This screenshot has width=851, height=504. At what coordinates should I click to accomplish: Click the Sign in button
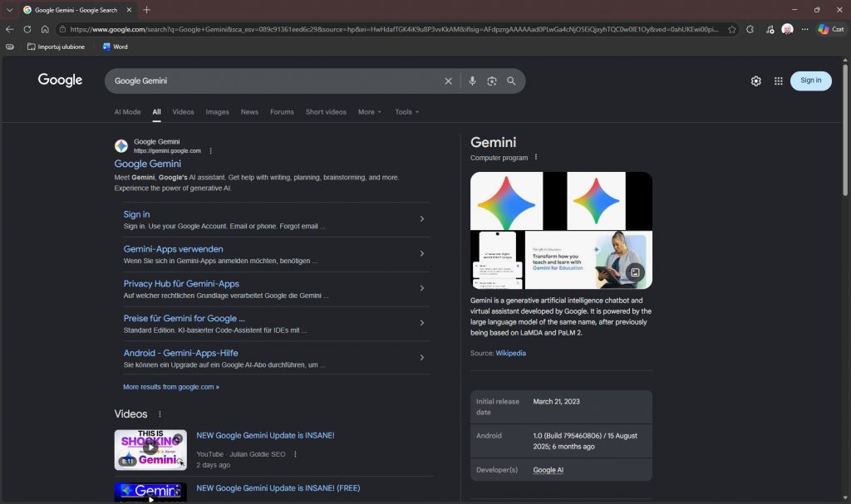point(810,81)
